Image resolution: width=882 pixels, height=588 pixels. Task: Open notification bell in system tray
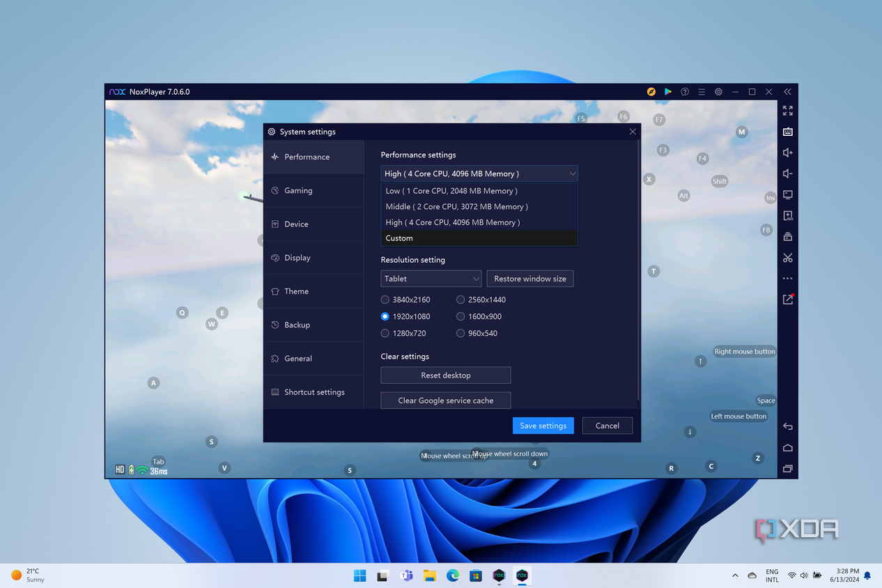[x=867, y=575]
